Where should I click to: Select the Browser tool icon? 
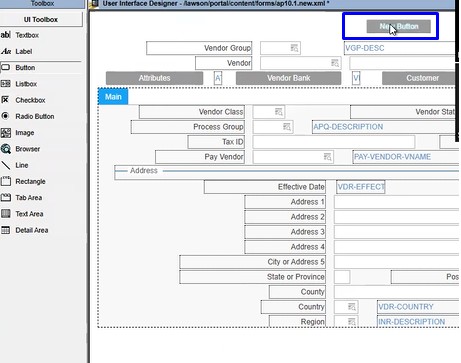click(x=6, y=149)
